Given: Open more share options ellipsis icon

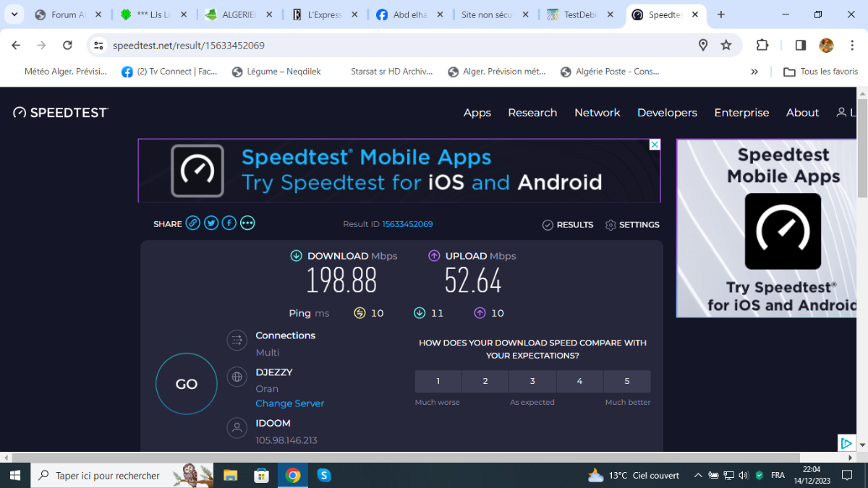Looking at the screenshot, I should point(247,223).
